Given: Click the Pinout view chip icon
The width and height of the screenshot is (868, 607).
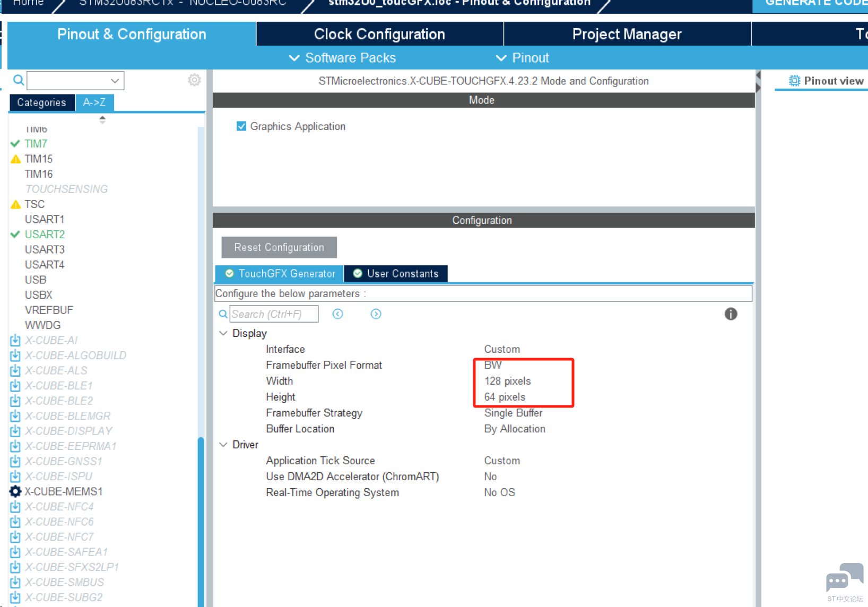Looking at the screenshot, I should [x=794, y=81].
